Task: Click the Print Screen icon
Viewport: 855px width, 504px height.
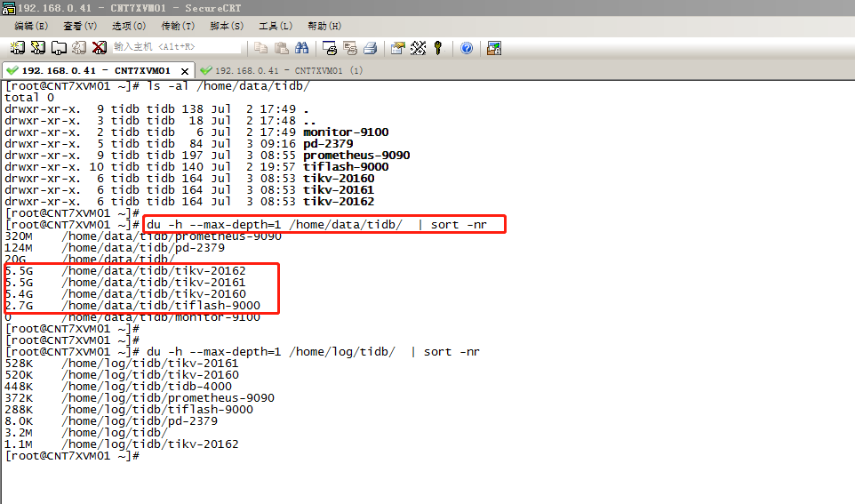Action: click(x=330, y=48)
